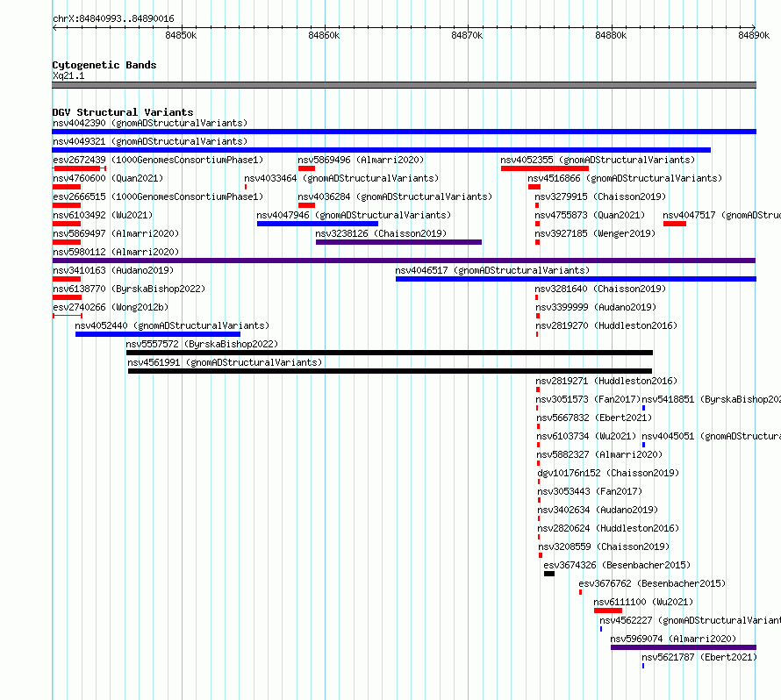Open the nsv4760600 Quan2021 variant
Screen dimensions: 781x700
tap(108, 178)
